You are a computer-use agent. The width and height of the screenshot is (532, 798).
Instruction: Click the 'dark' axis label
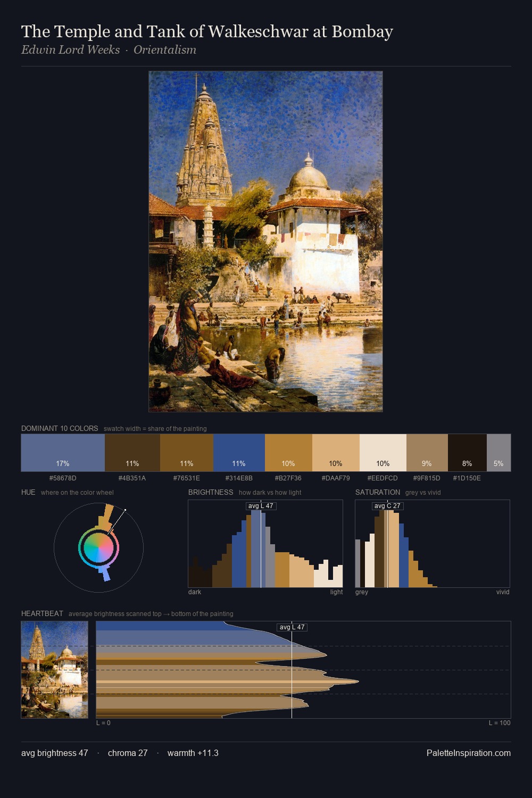[195, 592]
